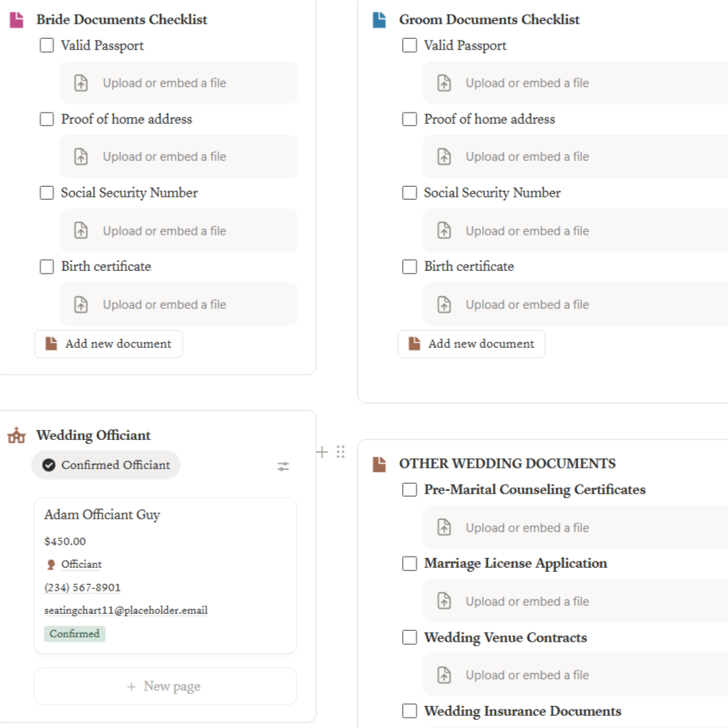Click upload icon under Bride's Valid Passport

81,83
